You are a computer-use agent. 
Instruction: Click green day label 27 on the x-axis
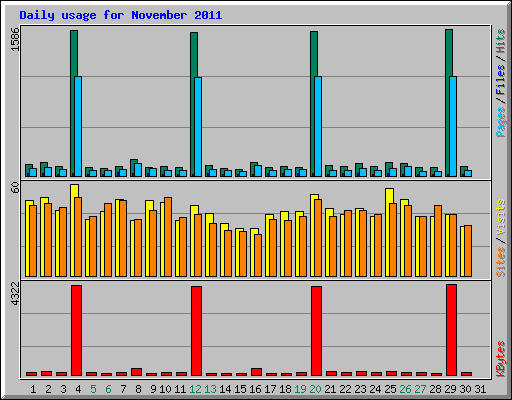coord(420,389)
